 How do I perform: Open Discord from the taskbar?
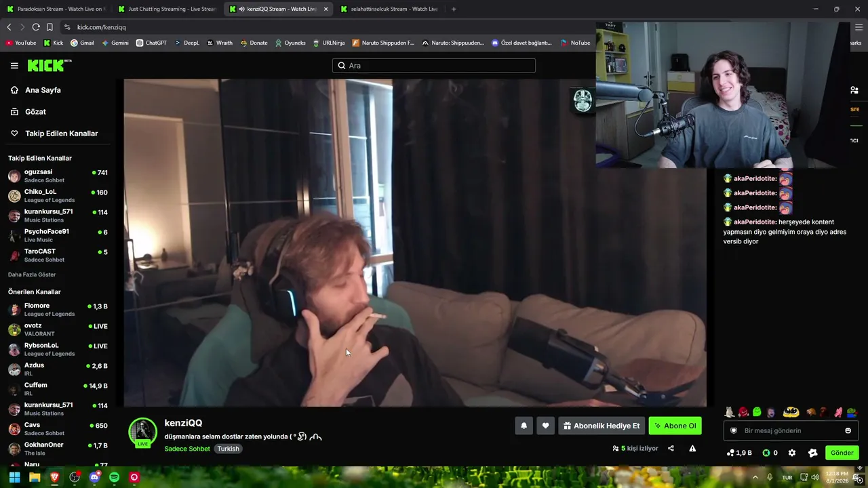tap(94, 477)
